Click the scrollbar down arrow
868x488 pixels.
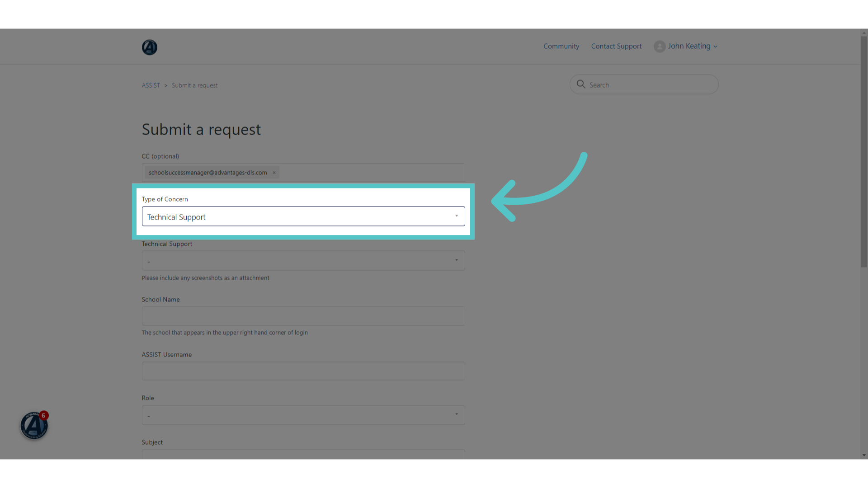(x=864, y=455)
